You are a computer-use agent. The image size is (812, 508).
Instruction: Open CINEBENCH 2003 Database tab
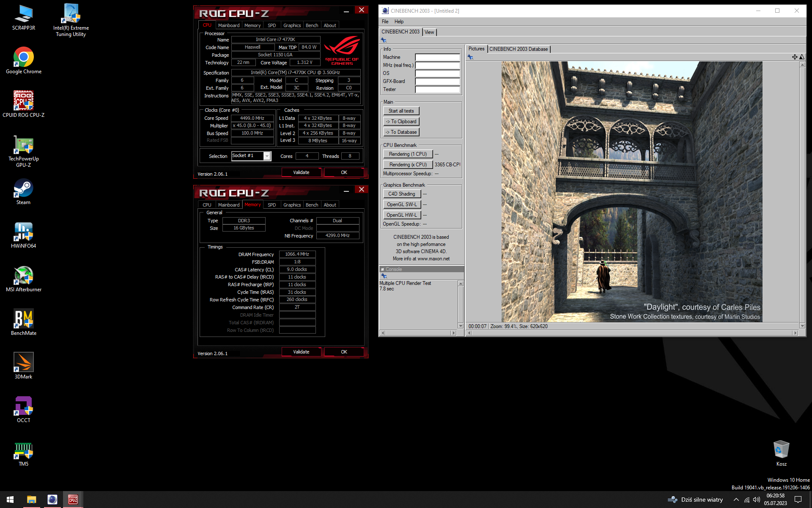(x=518, y=49)
